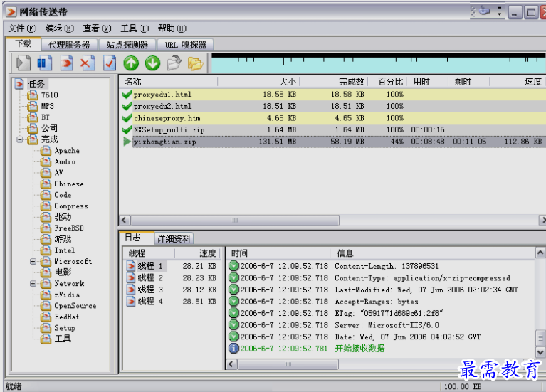Click the application logo in title bar
The height and width of the screenshot is (392, 546).
click(x=11, y=12)
